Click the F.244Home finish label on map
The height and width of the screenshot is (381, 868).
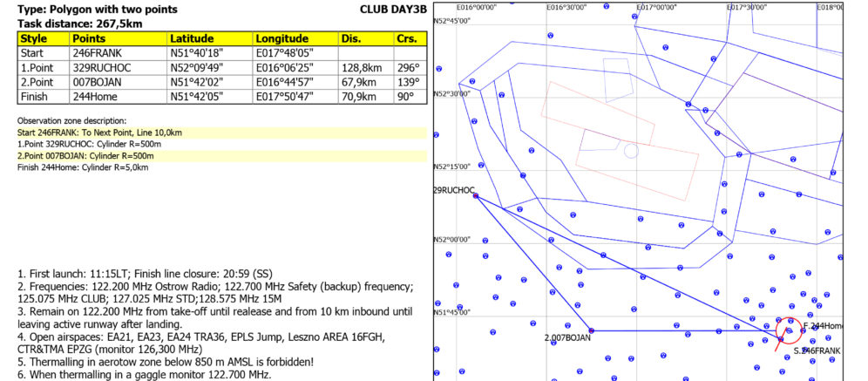click(823, 325)
